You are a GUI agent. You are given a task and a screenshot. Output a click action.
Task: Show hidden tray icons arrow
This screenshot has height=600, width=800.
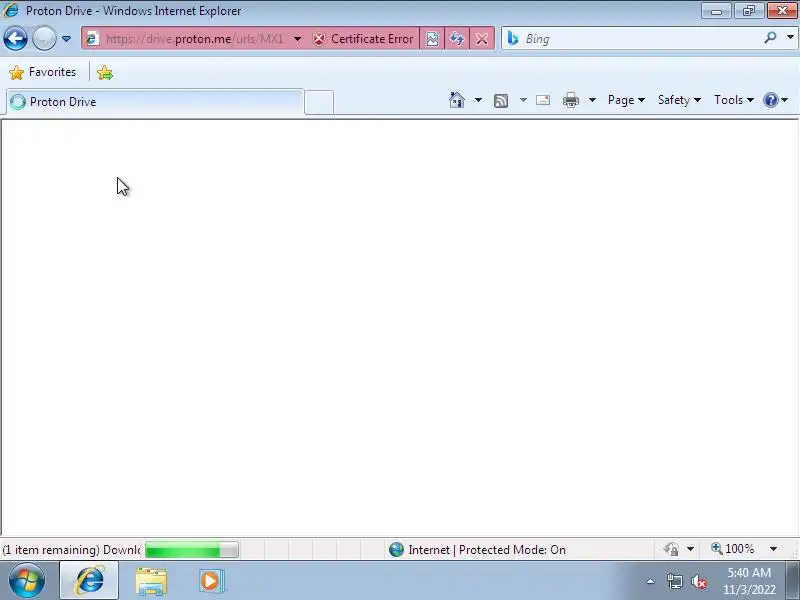(x=651, y=581)
